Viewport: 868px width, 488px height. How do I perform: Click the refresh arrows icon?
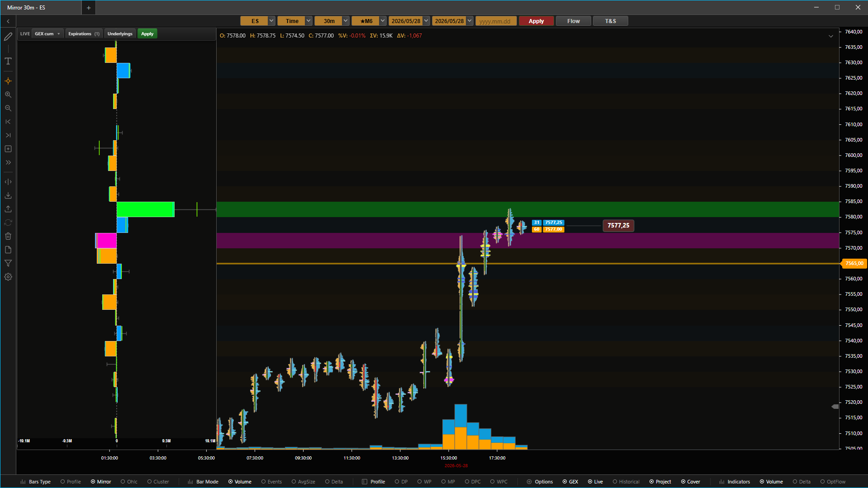click(8, 223)
